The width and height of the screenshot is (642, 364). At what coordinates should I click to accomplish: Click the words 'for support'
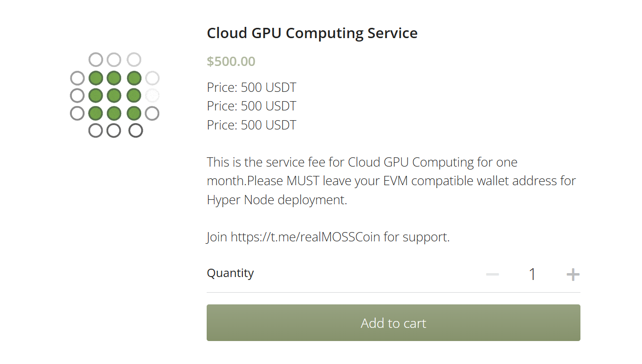tap(416, 237)
